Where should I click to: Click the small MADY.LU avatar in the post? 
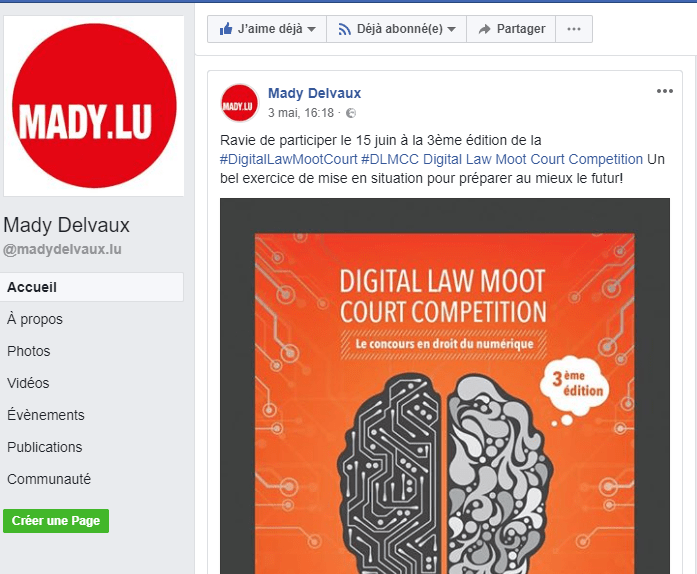tap(240, 103)
